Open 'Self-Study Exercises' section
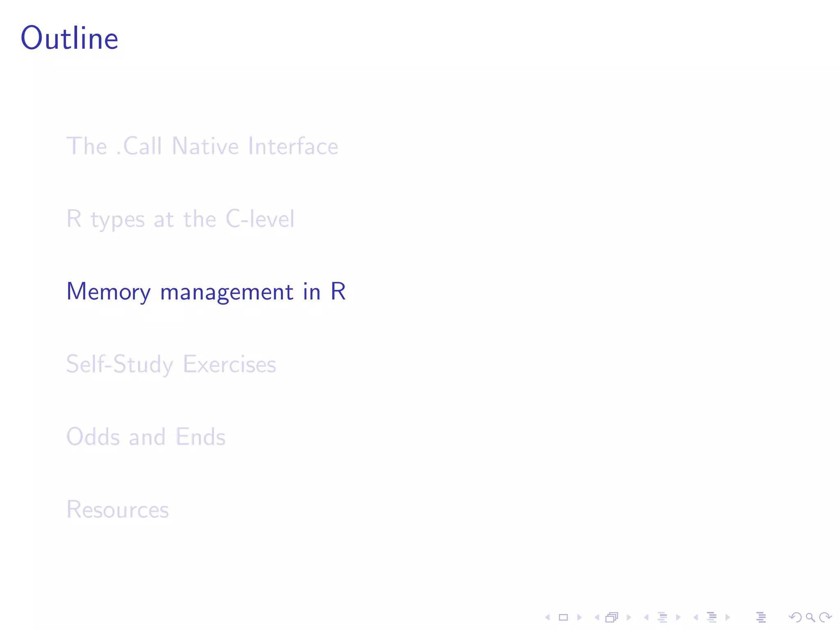Image resolution: width=840 pixels, height=630 pixels. coord(171,364)
